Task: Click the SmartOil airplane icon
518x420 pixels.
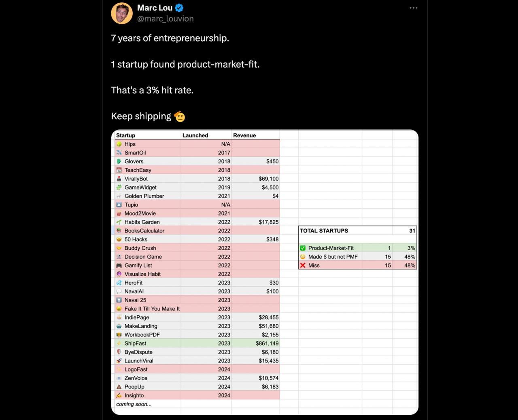Action: click(x=119, y=153)
